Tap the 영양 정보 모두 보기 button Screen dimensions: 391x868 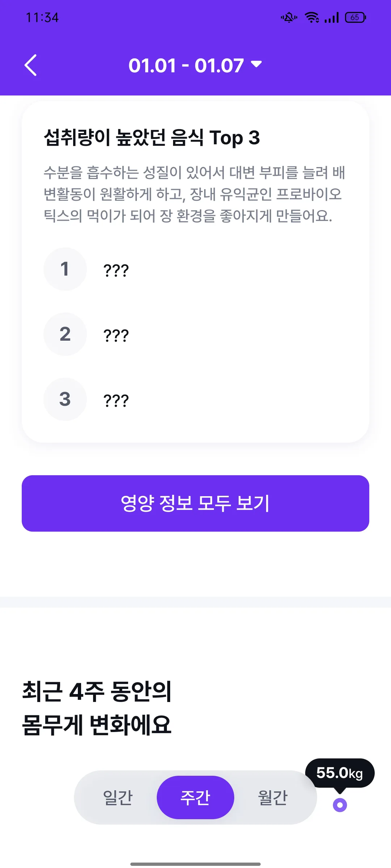pyautogui.click(x=195, y=503)
